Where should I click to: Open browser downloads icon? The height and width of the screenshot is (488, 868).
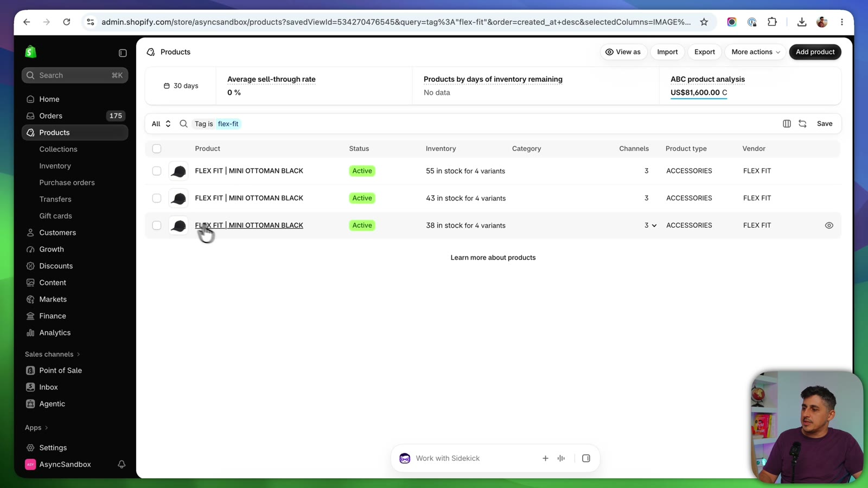[x=802, y=22]
